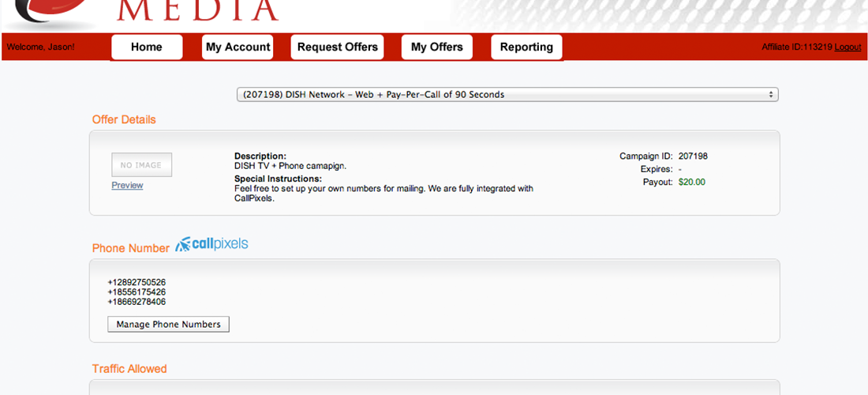Screen dimensions: 868x395
Task: Click the $20.00 payout value
Action: pos(692,182)
